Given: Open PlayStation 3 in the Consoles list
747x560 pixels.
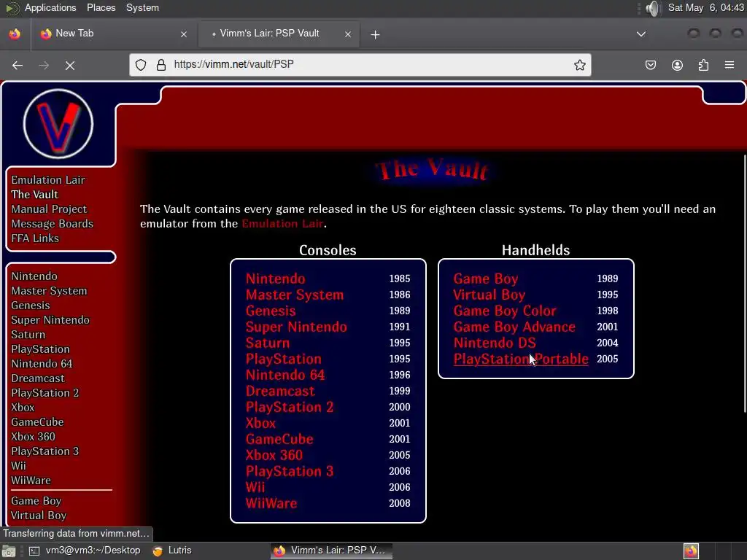Looking at the screenshot, I should [x=289, y=472].
